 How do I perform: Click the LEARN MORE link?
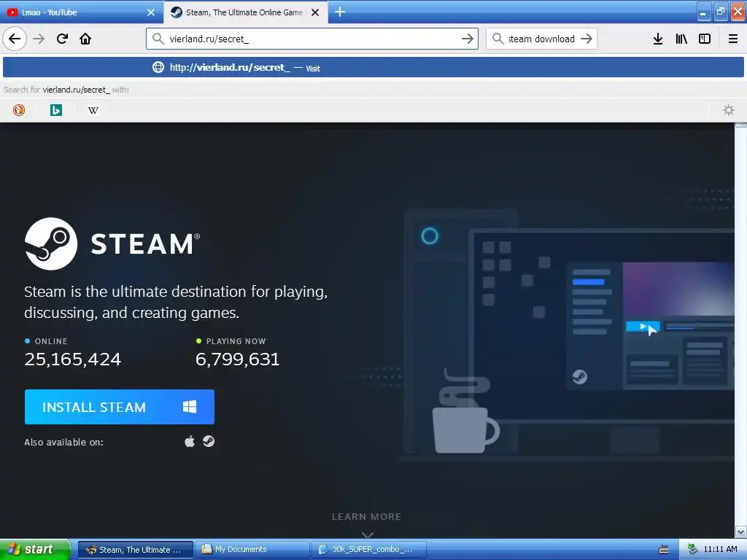pos(367,517)
